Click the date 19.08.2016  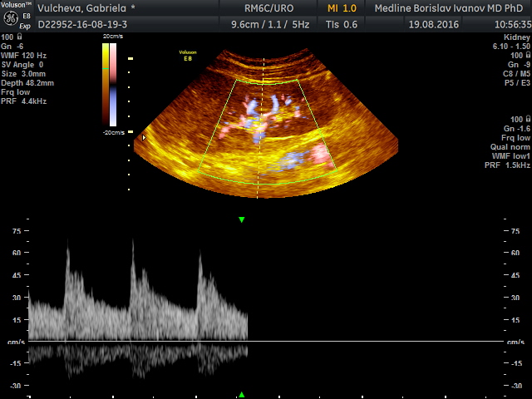coord(434,24)
